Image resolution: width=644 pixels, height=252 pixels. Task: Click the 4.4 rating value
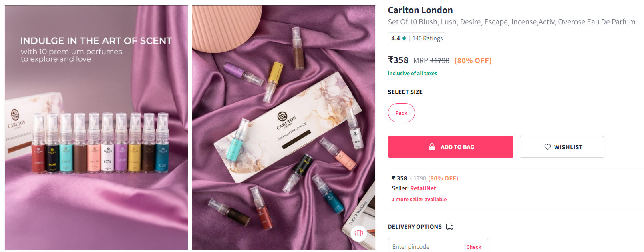tap(396, 38)
